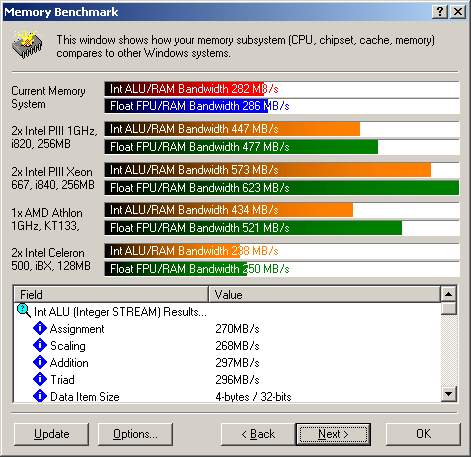This screenshot has width=471, height=457.
Task: Click the Field column header
Action: [111, 294]
